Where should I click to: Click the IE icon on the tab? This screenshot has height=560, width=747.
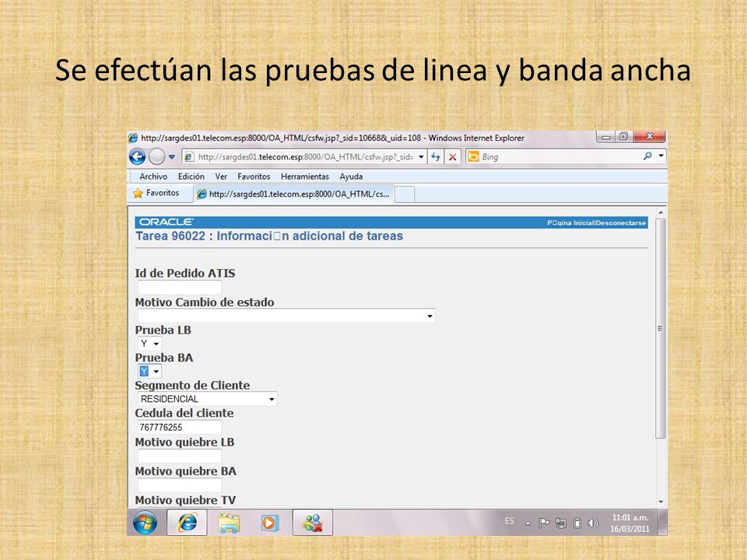202,194
